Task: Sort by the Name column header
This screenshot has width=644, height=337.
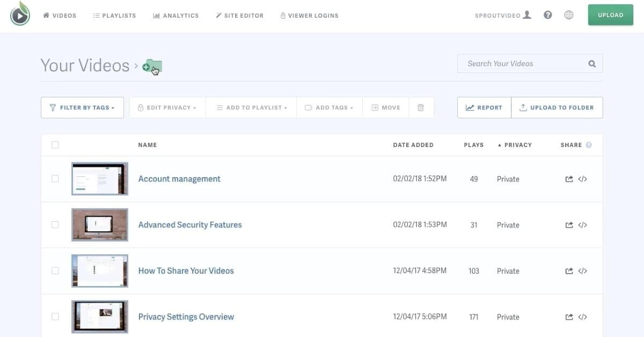Action: click(148, 145)
